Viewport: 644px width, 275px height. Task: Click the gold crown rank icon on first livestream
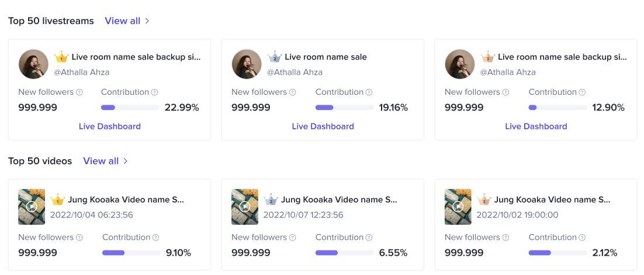point(61,57)
